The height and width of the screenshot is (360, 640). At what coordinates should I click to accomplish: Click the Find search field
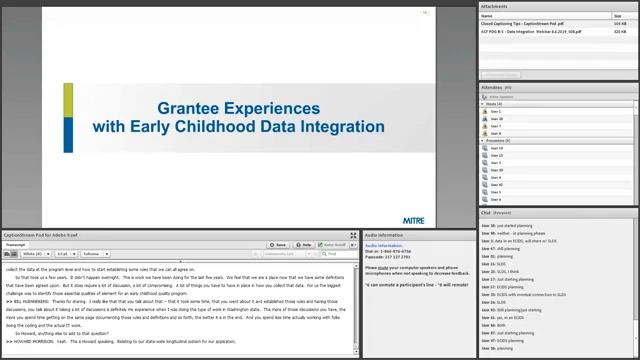tap(338, 254)
